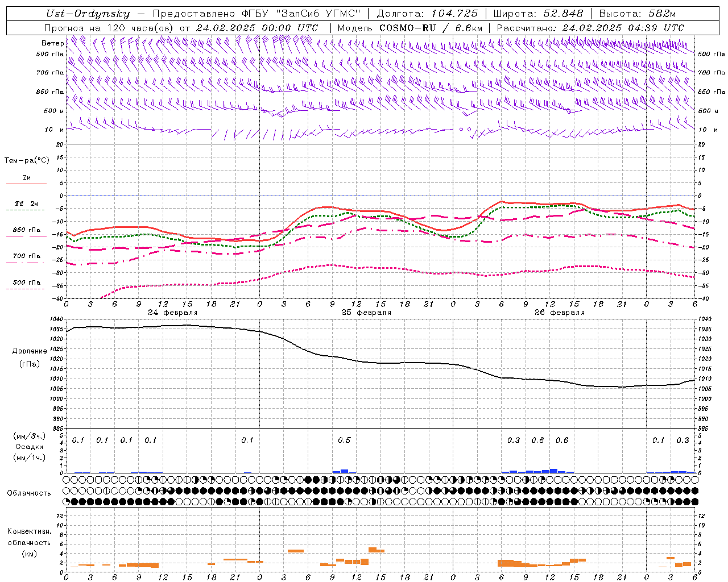The image size is (728, 582).
Task: Select the Высота: 582м header entry
Action: 638,14
